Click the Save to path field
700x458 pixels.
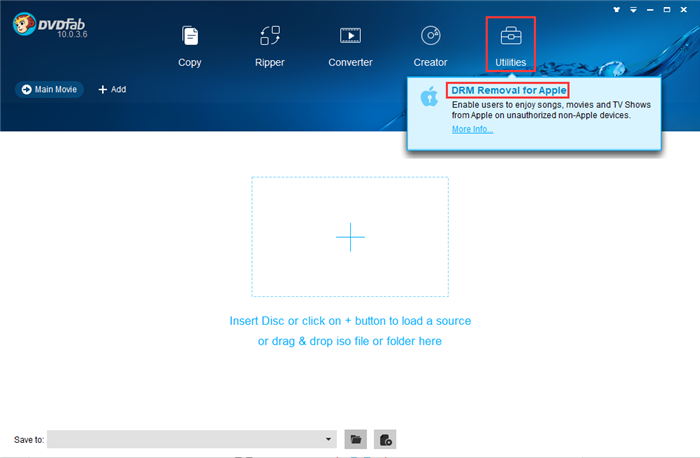[x=192, y=439]
